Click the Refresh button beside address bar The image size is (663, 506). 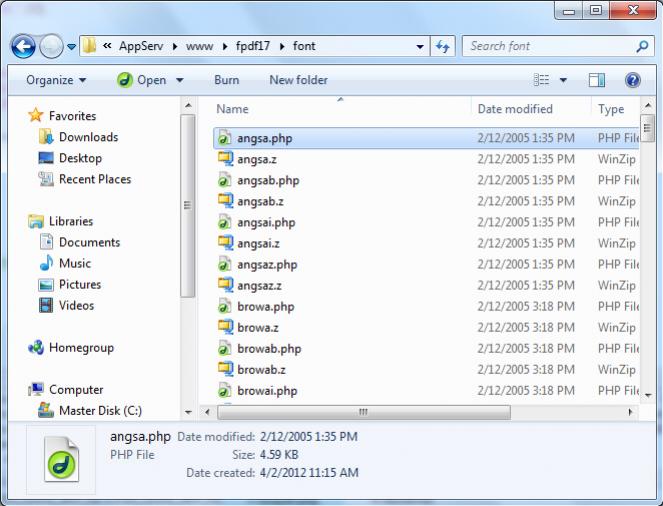pos(442,46)
